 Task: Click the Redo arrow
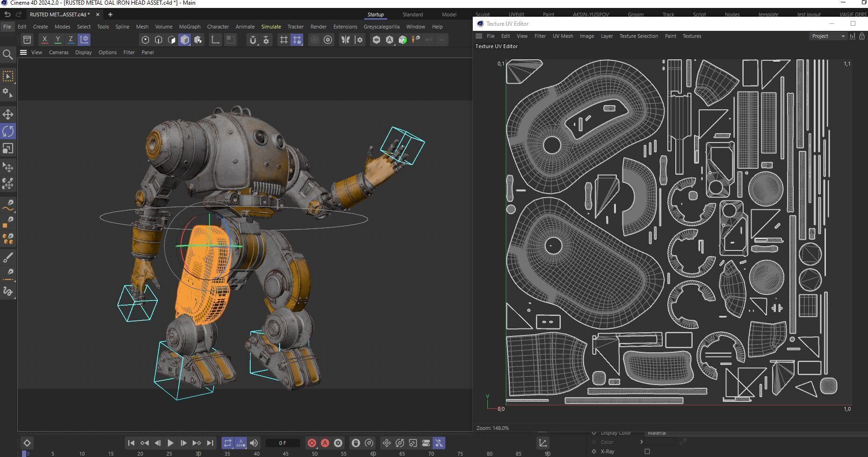pyautogui.click(x=19, y=14)
